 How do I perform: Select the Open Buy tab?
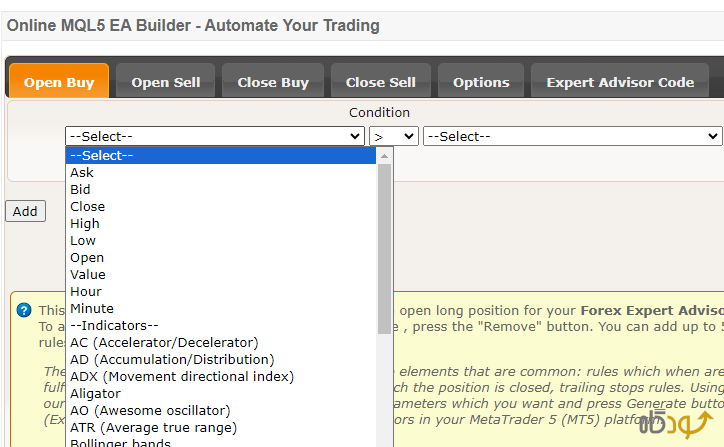(x=59, y=82)
